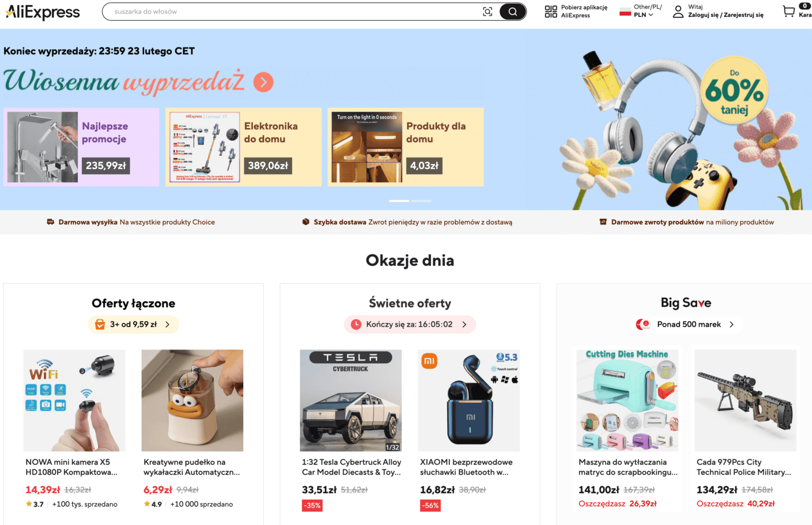Select the second banner carousel indicator

[421, 201]
